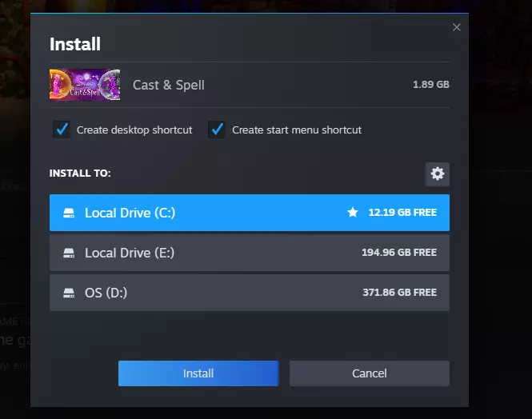Select Local Drive (E:) row label
Viewport: 532px width, 419px height.
point(130,253)
